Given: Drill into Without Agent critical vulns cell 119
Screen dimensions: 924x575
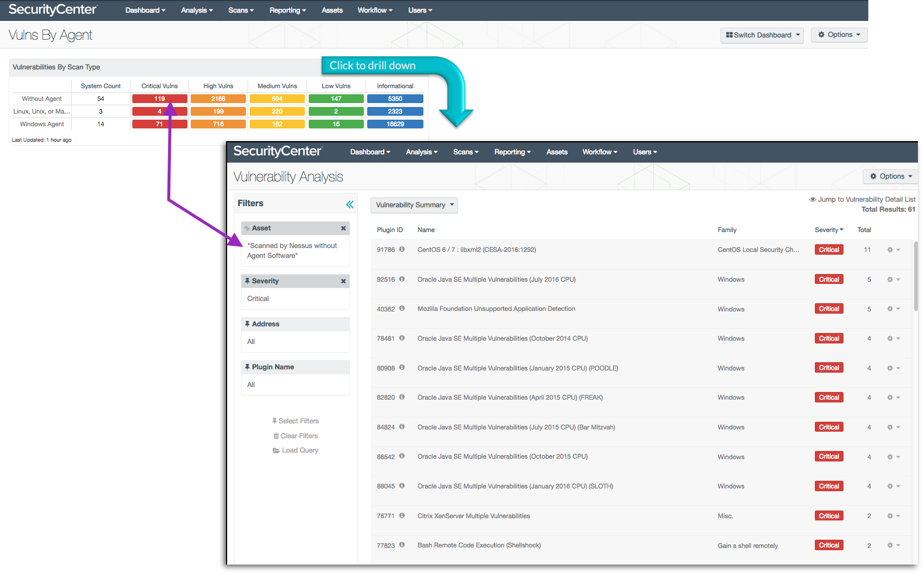Looking at the screenshot, I should tap(159, 99).
